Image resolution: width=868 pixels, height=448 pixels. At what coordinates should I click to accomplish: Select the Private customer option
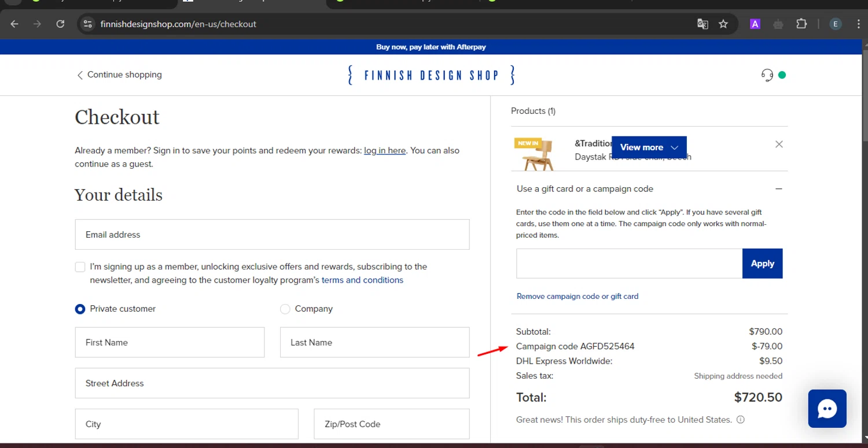click(80, 309)
